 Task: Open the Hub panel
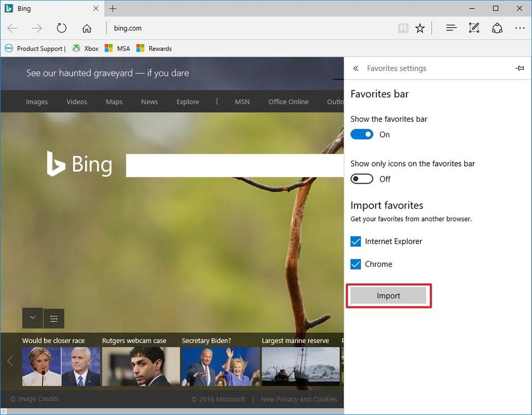click(451, 27)
